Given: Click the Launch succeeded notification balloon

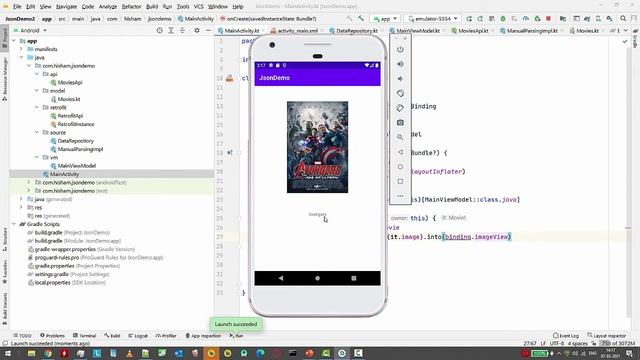Looking at the screenshot, I should click(x=236, y=324).
